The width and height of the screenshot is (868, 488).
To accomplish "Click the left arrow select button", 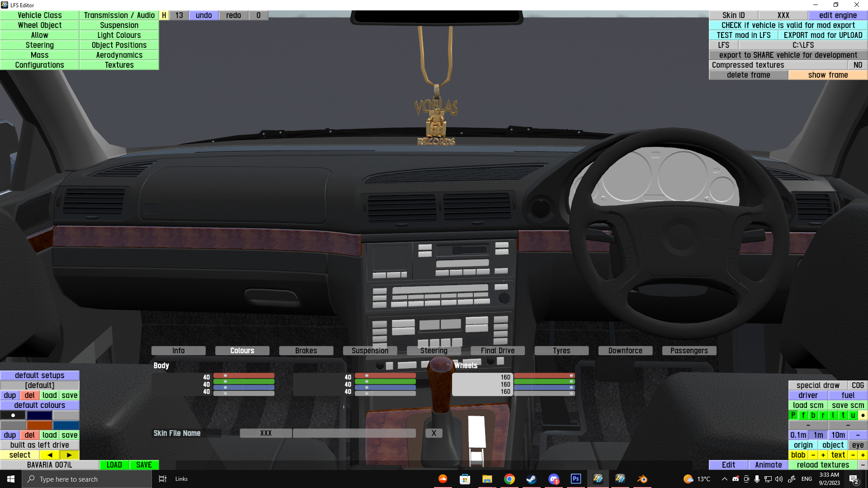I will 50,455.
